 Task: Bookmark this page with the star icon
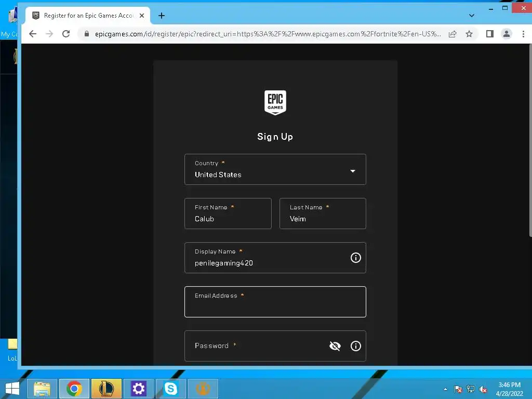(469, 34)
